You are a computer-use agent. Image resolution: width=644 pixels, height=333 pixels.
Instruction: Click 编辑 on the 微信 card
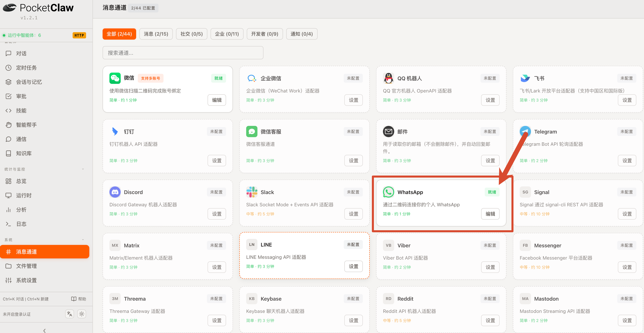(217, 100)
